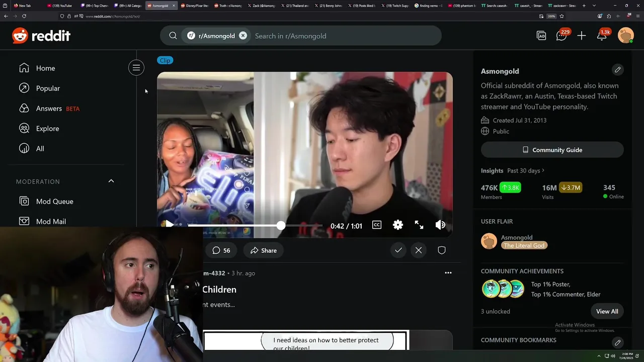Open the notifications bell icon

tap(602, 36)
